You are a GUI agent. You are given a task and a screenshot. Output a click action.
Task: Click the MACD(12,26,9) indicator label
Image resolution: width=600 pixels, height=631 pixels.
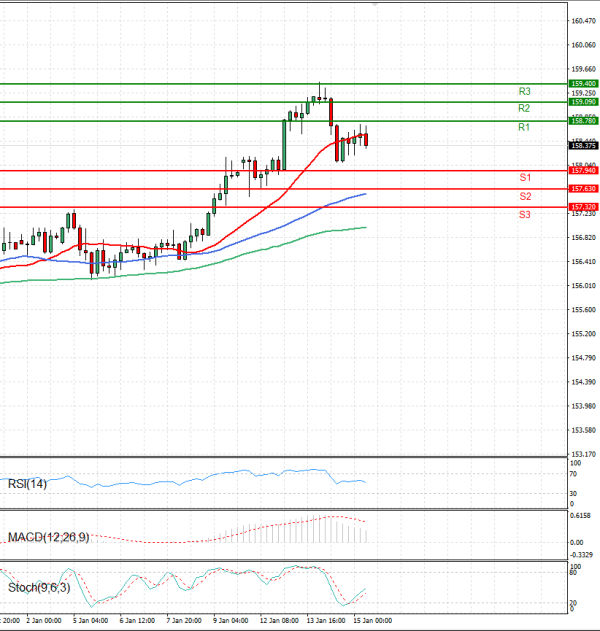coord(47,538)
